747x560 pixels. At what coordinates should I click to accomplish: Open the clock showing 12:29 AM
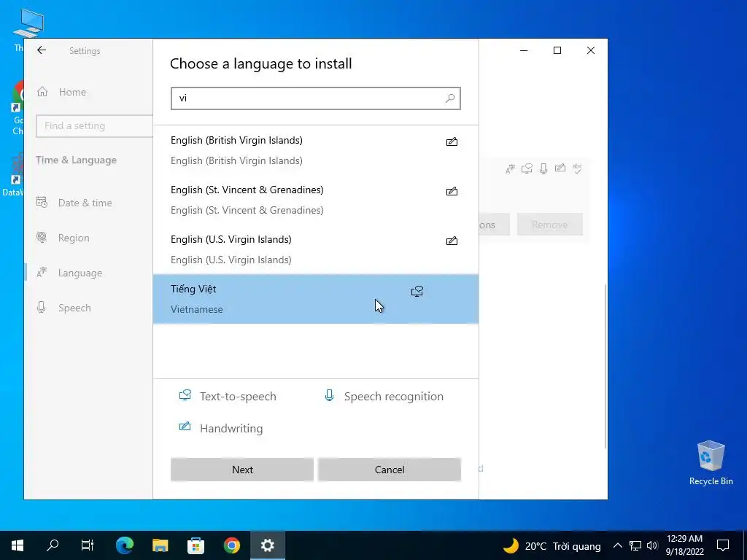click(x=684, y=545)
